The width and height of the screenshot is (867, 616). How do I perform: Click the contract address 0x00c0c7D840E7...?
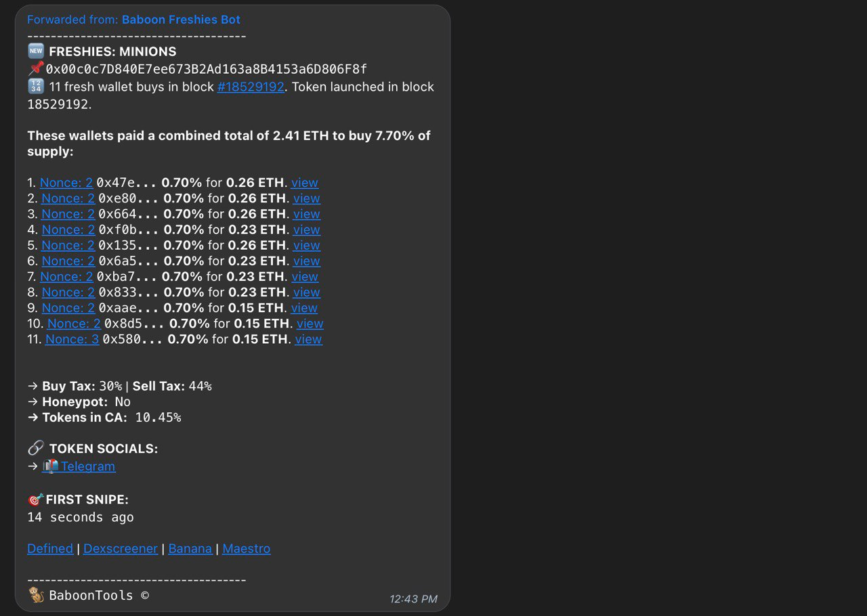click(x=207, y=69)
